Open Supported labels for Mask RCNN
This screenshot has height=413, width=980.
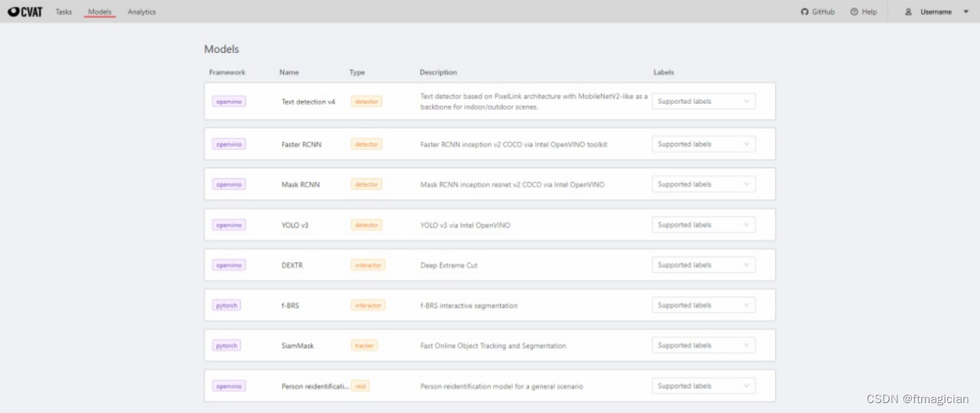point(704,184)
